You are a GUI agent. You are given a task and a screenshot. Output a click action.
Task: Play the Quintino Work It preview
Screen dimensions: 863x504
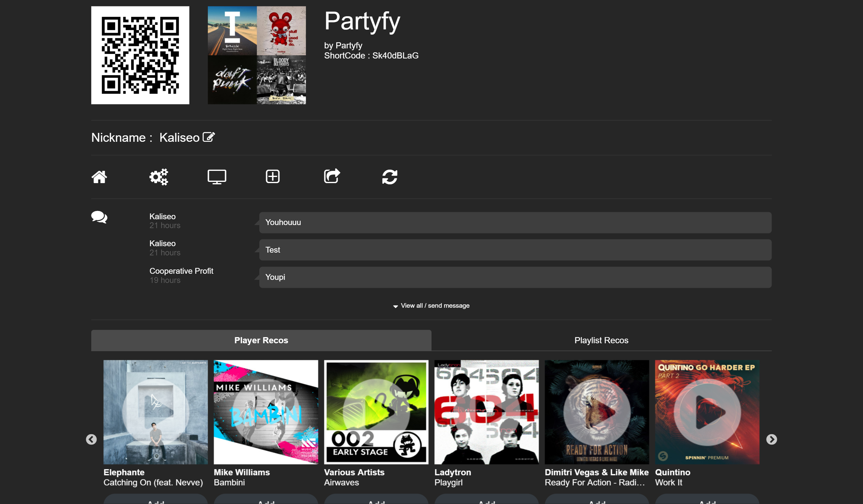[706, 412]
